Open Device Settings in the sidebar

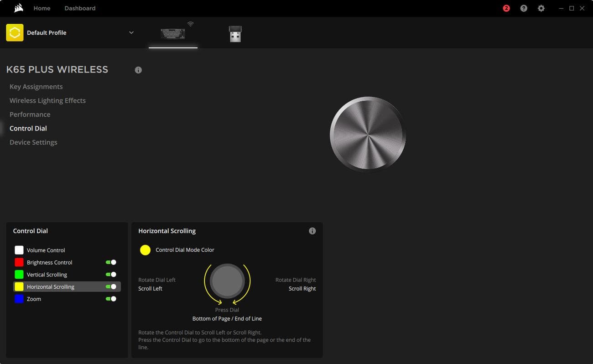coord(33,142)
